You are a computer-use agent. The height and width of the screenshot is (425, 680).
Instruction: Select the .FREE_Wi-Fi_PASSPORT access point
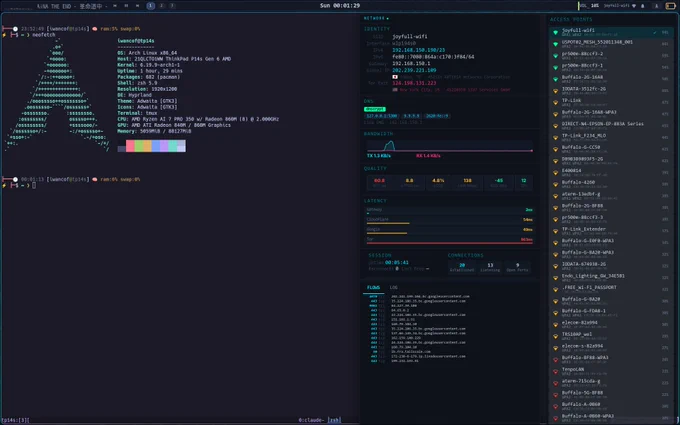611,289
